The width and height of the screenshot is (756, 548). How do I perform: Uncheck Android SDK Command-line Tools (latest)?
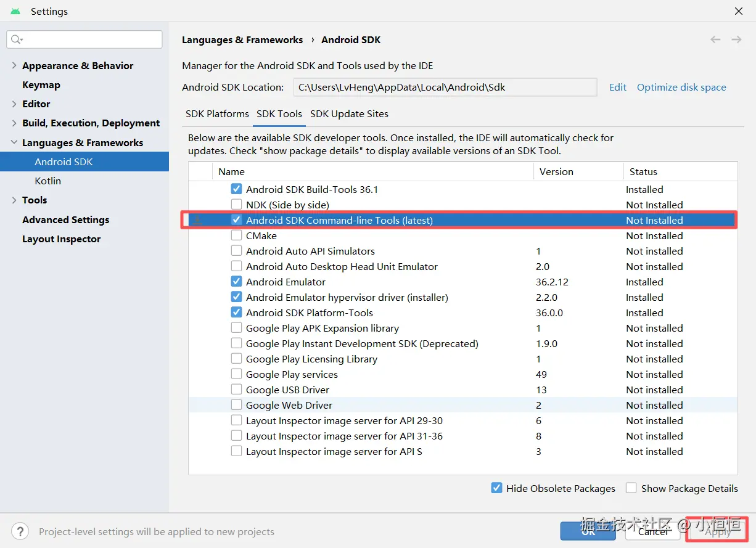(236, 220)
